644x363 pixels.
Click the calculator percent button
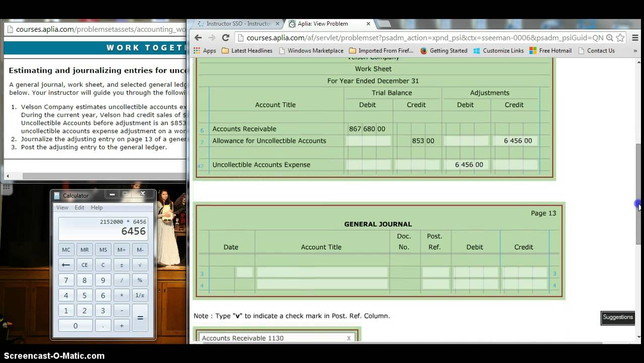pyautogui.click(x=140, y=280)
